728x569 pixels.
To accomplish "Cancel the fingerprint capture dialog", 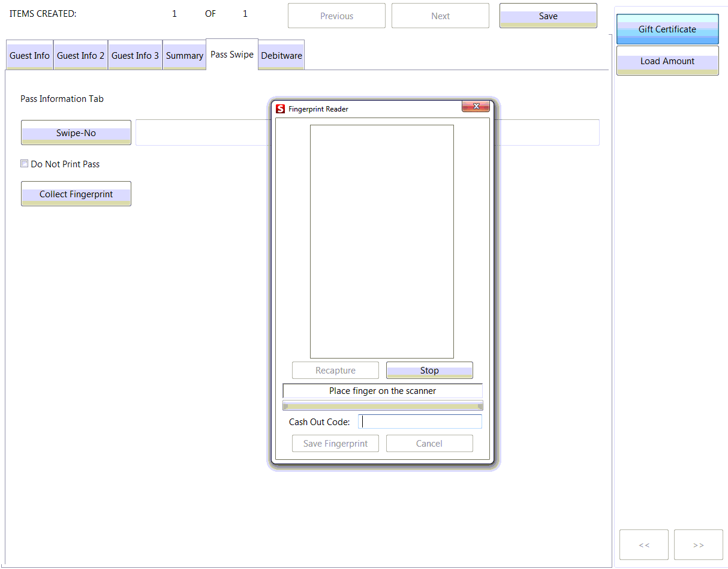I will 429,443.
